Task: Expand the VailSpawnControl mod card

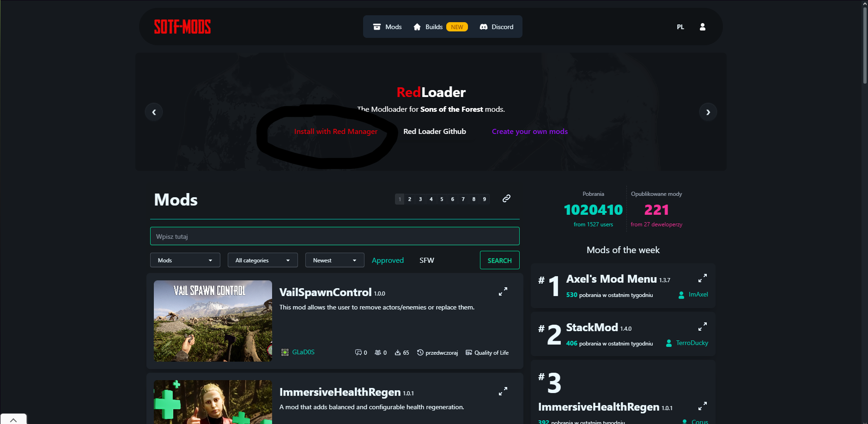Action: pos(503,291)
